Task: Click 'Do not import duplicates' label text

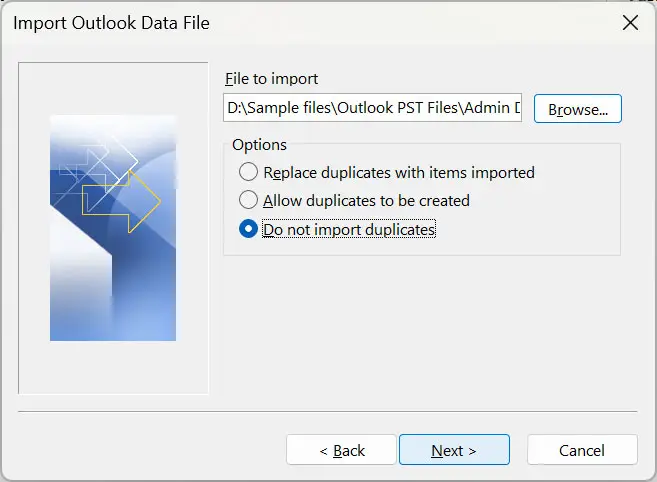Action: click(x=349, y=229)
